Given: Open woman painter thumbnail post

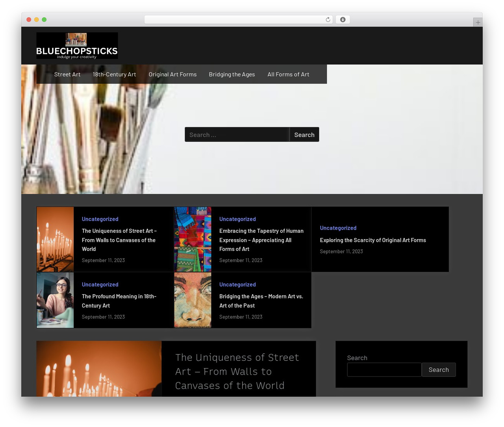Looking at the screenshot, I should 55,300.
